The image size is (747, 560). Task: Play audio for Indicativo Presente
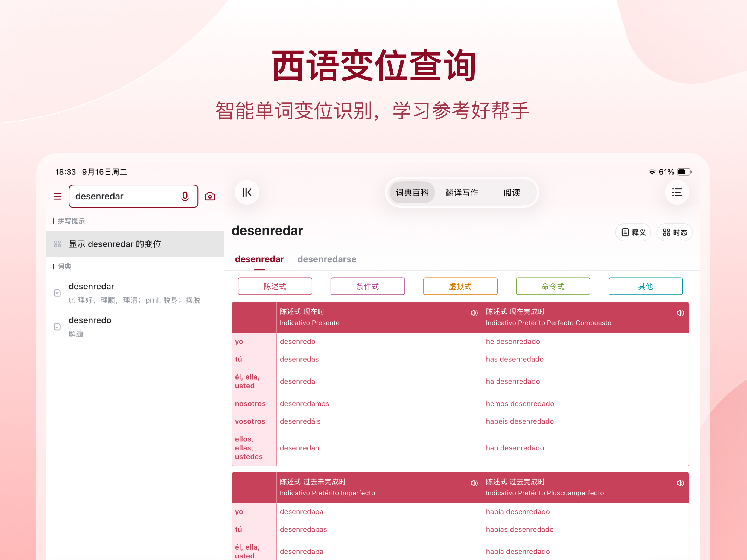(474, 313)
